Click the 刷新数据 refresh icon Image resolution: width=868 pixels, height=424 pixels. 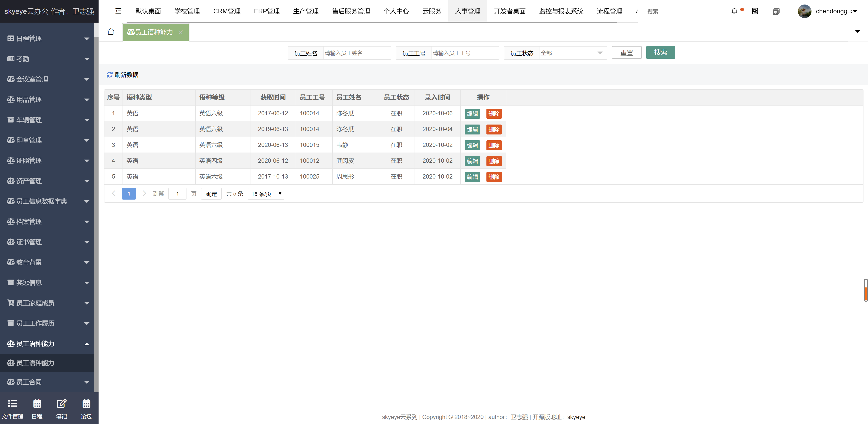109,75
